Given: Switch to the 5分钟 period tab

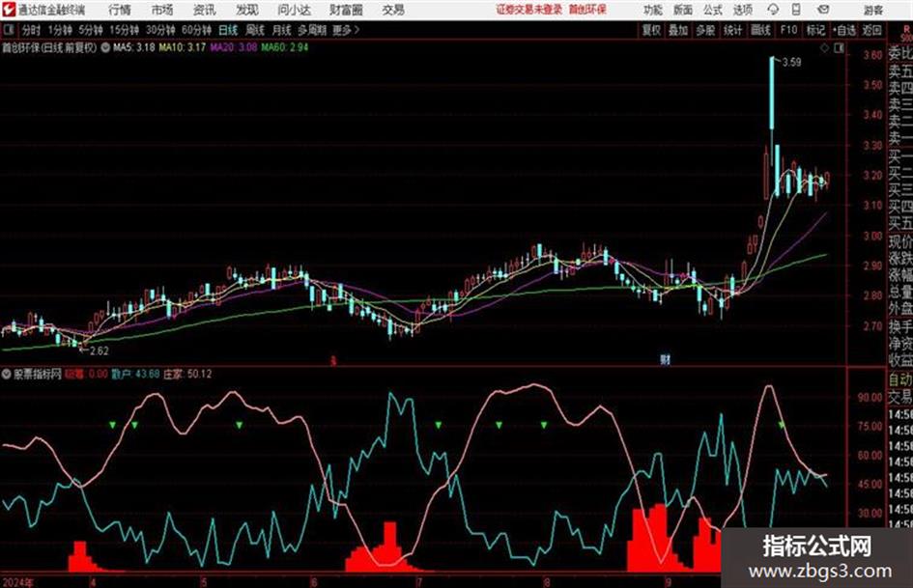Looking at the screenshot, I should [91, 30].
